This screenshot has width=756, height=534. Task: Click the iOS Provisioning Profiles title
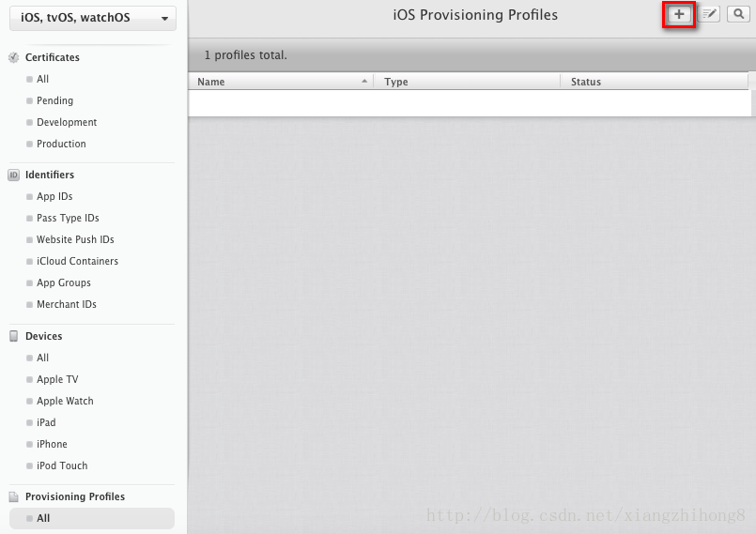(475, 15)
